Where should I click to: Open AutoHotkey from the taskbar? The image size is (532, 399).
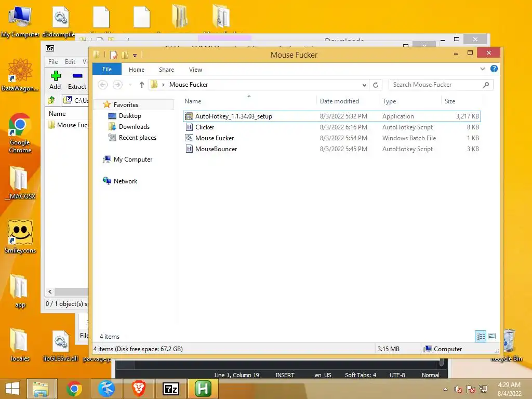click(x=203, y=389)
